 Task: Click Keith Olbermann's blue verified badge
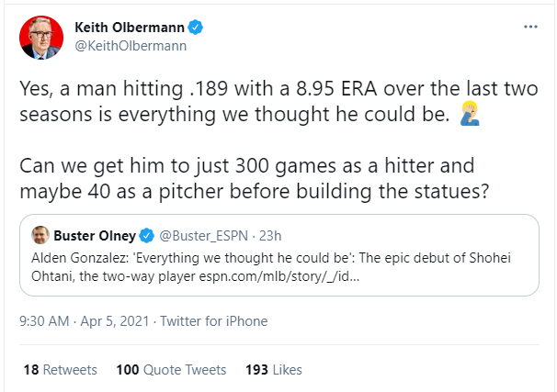(196, 27)
